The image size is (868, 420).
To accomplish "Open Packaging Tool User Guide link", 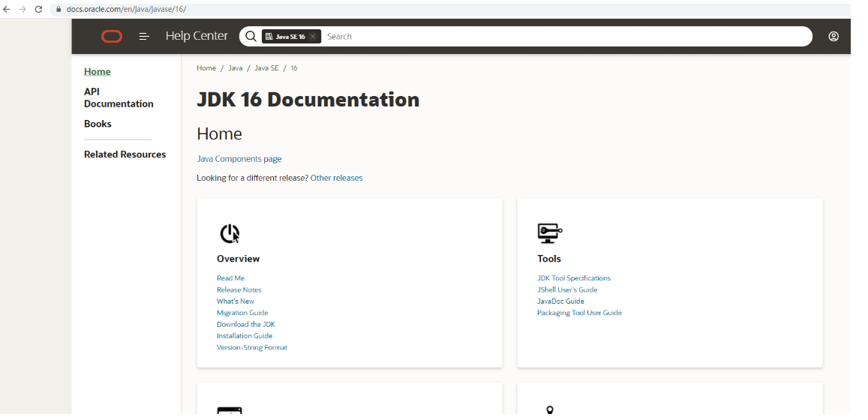I will 580,313.
